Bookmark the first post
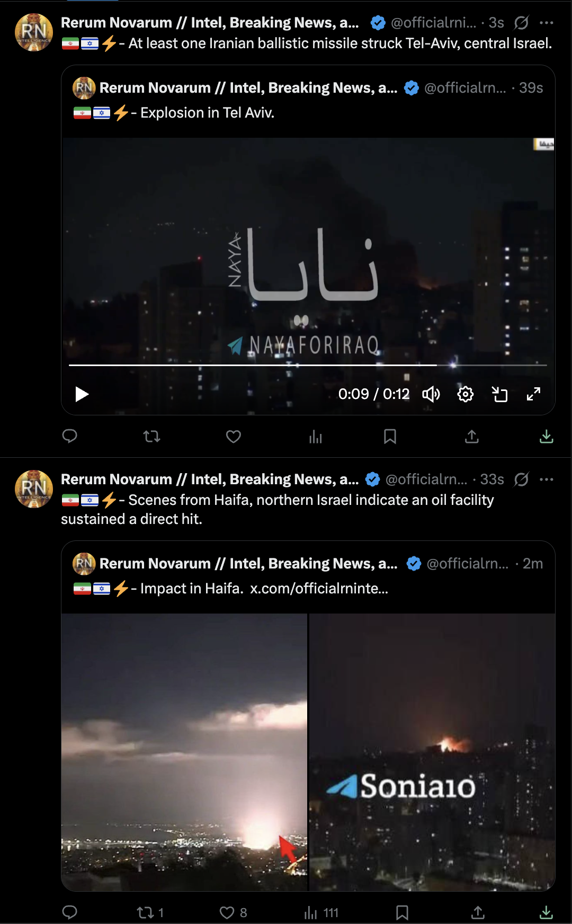Screen dimensions: 572x924 (x=390, y=436)
